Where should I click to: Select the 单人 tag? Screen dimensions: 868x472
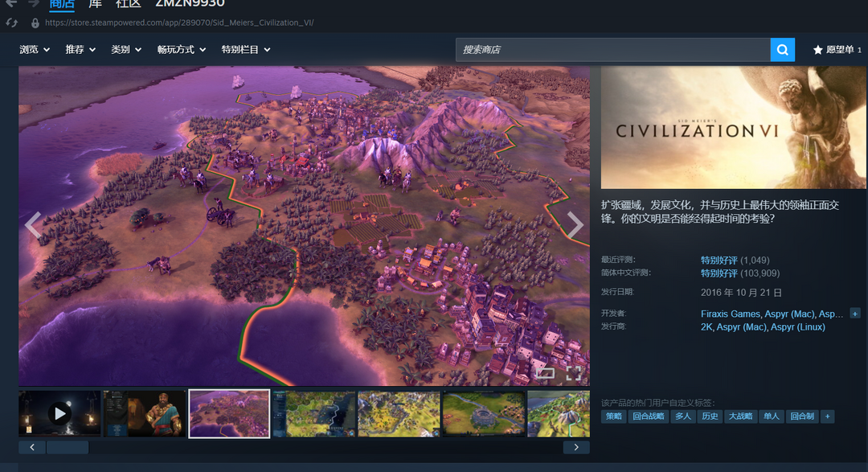(771, 416)
